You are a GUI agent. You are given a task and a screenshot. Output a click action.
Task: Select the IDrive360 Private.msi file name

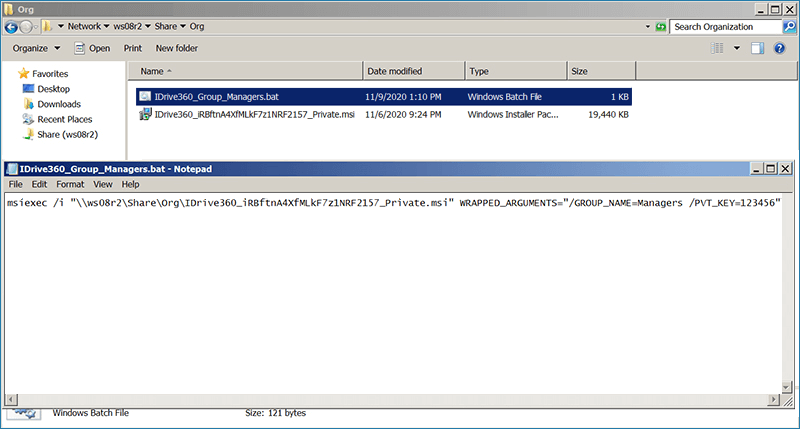[255, 115]
